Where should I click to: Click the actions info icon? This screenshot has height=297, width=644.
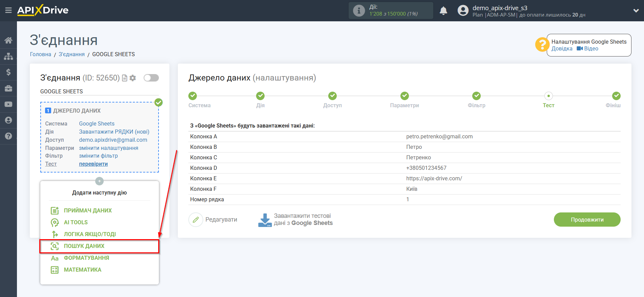click(359, 10)
